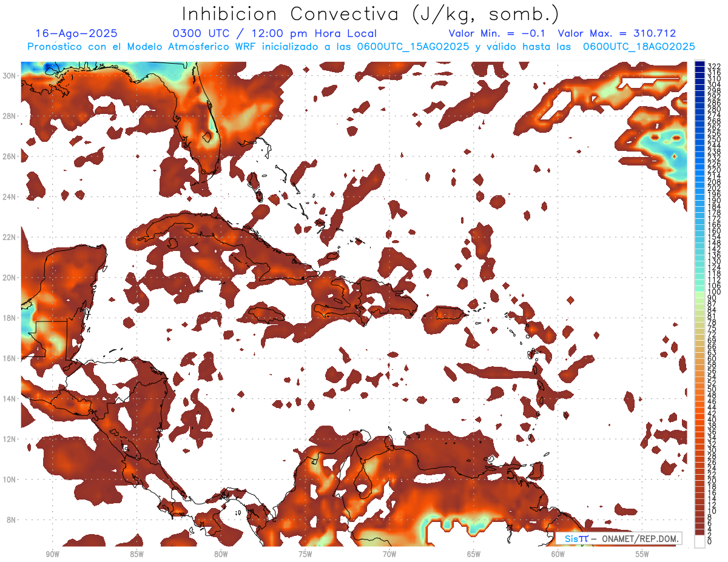Image resolution: width=728 pixels, height=562 pixels.
Task: Click the legend value 0 at the colorbar bottom
Action: [x=710, y=541]
